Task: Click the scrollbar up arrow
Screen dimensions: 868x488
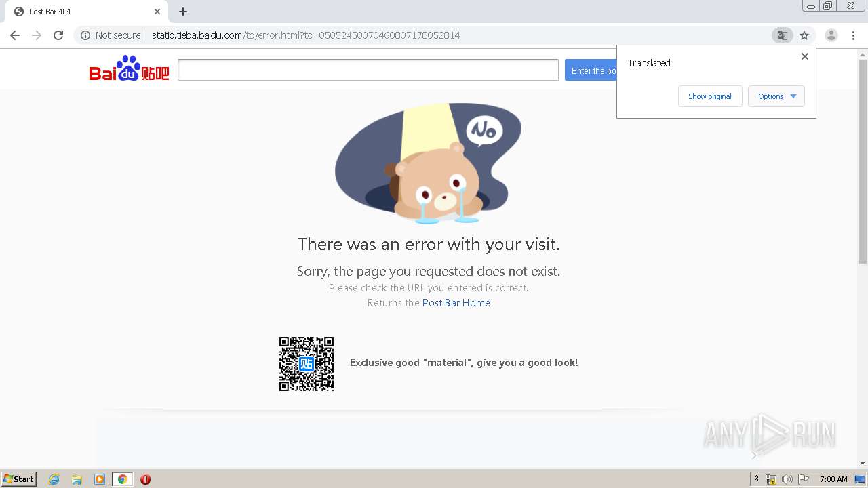Action: [x=863, y=54]
